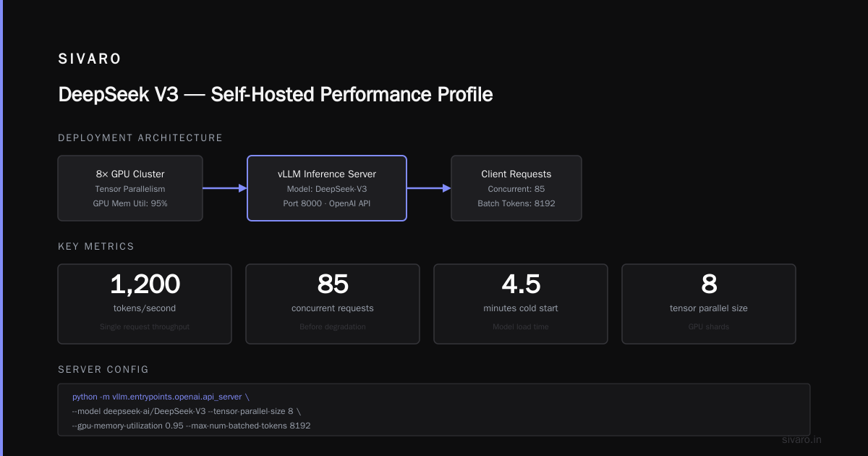868x456 pixels.
Task: Select the 8× GPU Cluster box
Action: coord(130,188)
